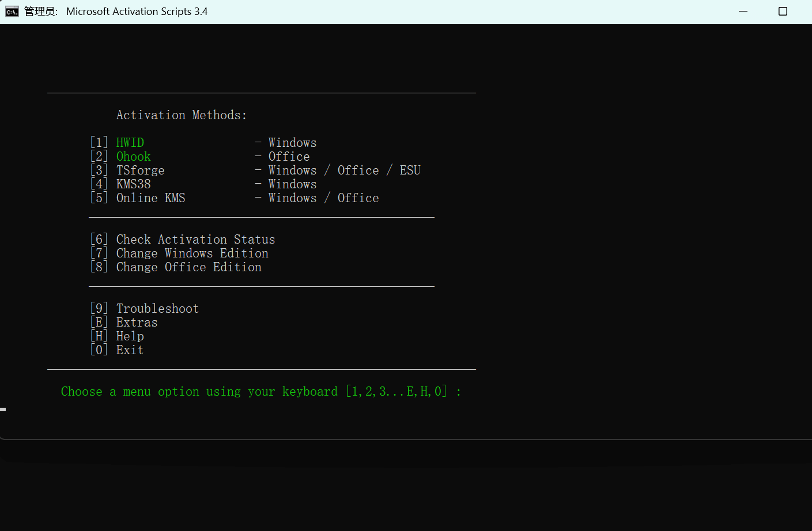Select [8] Change Office Edition
The height and width of the screenshot is (531, 812).
point(176,267)
